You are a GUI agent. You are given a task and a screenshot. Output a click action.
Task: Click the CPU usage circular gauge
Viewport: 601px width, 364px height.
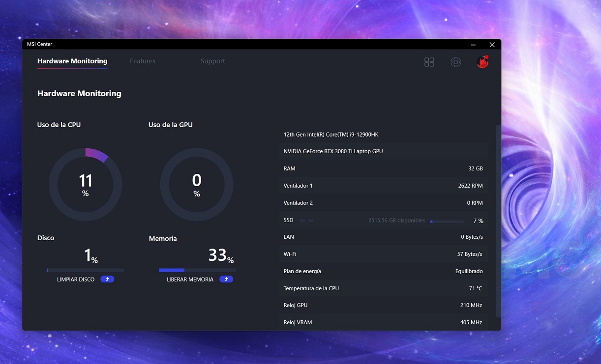(85, 185)
